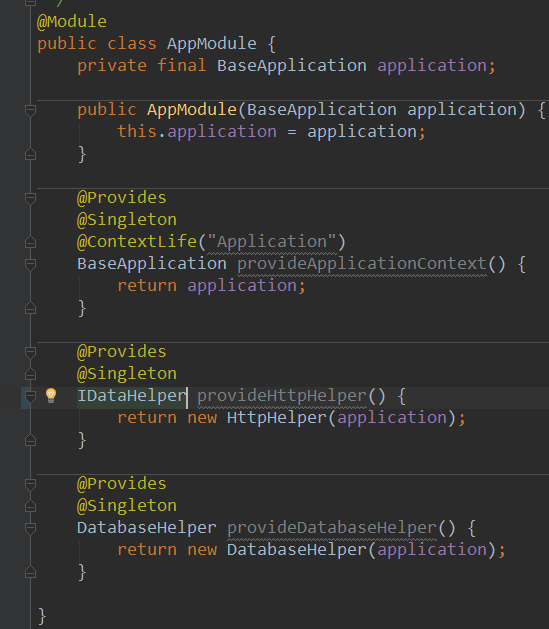Click HttpHelper in the return statement
Image resolution: width=549 pixels, height=629 pixels.
pyautogui.click(x=277, y=418)
